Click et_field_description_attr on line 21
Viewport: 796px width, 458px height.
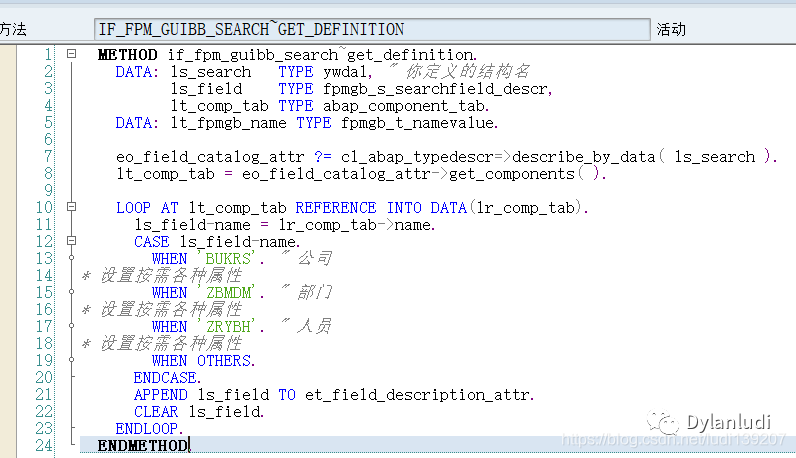(x=417, y=395)
